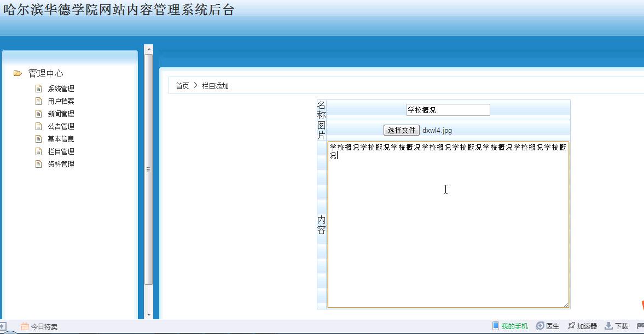Click the 管理中心 folder icon
This screenshot has width=644, height=334.
click(x=18, y=73)
